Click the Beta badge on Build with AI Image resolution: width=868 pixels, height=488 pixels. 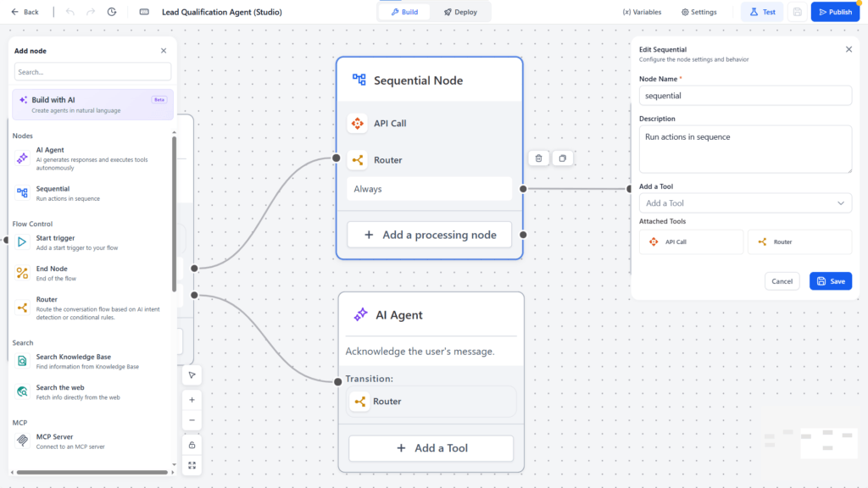(x=159, y=100)
